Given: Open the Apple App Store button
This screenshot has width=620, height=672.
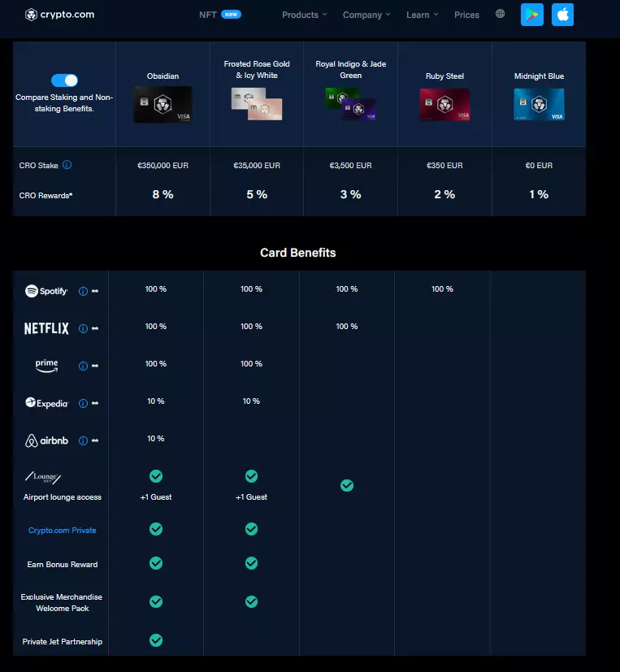Looking at the screenshot, I should click(562, 15).
